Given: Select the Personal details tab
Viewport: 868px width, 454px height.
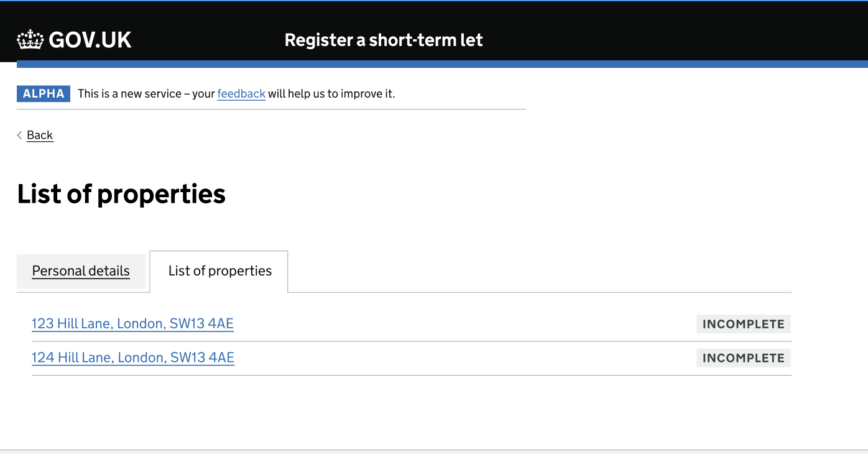Looking at the screenshot, I should tap(81, 271).
